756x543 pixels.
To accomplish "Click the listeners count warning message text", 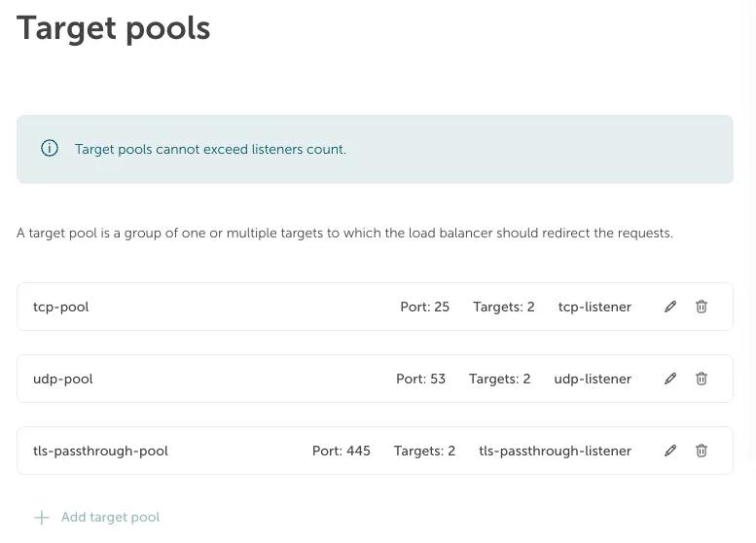I will [210, 149].
